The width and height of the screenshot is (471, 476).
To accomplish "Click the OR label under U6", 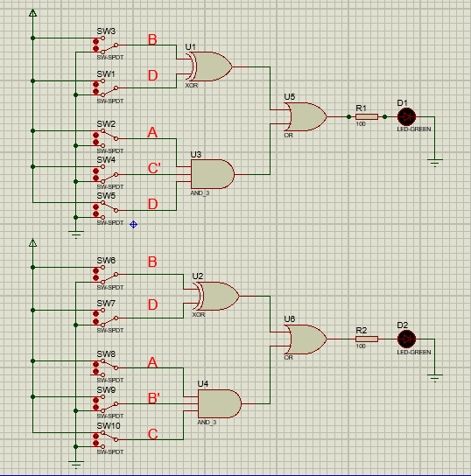I will 289,358.
